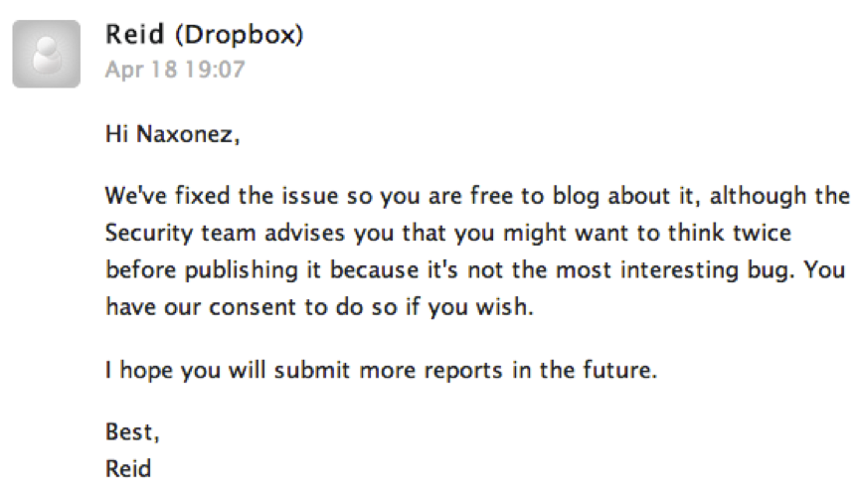Click the gray default user avatar
The width and height of the screenshot is (860, 504).
tap(47, 54)
